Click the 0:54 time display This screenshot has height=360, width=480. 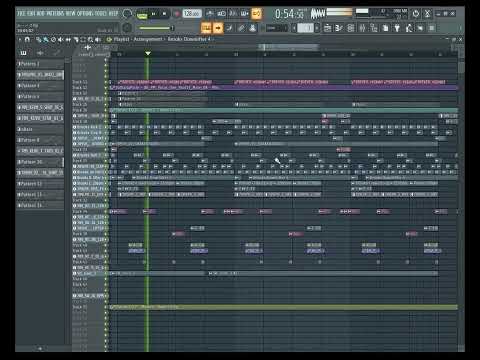pos(289,14)
